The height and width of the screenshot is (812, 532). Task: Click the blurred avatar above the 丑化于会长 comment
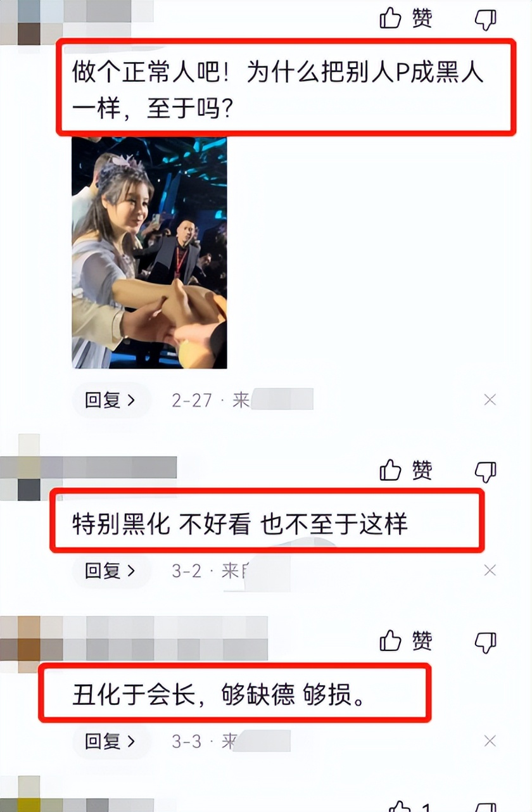(x=20, y=643)
